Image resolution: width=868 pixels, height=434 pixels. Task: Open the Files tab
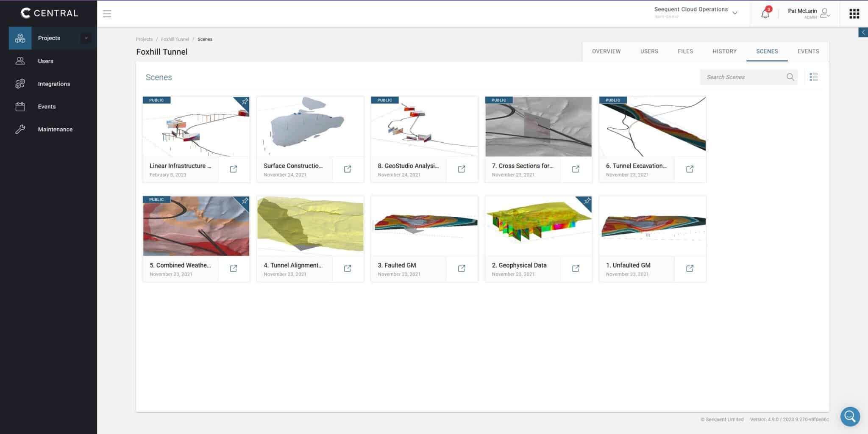point(685,51)
